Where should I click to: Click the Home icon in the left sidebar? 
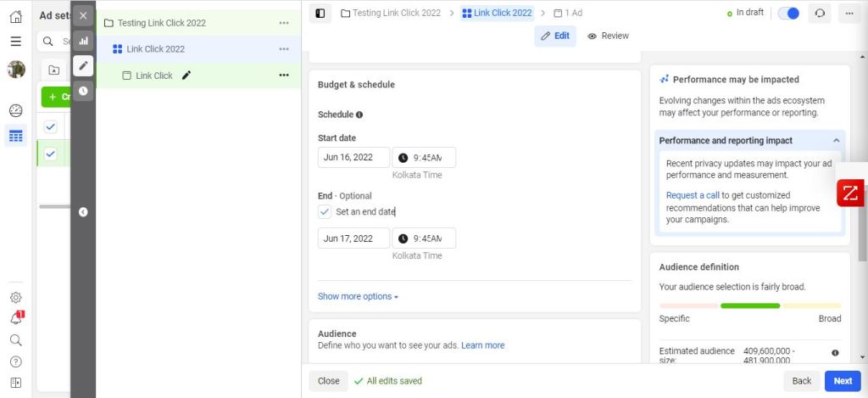click(15, 16)
